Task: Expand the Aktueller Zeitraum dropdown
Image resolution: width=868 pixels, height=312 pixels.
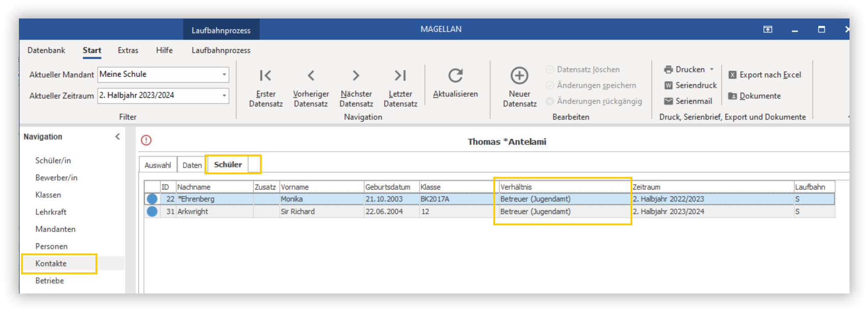Action: 224,95
